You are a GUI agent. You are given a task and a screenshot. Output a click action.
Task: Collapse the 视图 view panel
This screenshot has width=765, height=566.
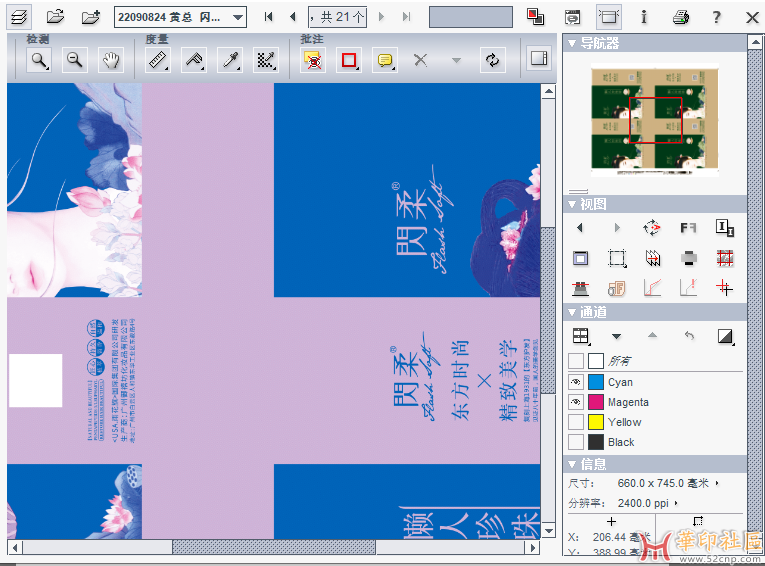pyautogui.click(x=572, y=204)
